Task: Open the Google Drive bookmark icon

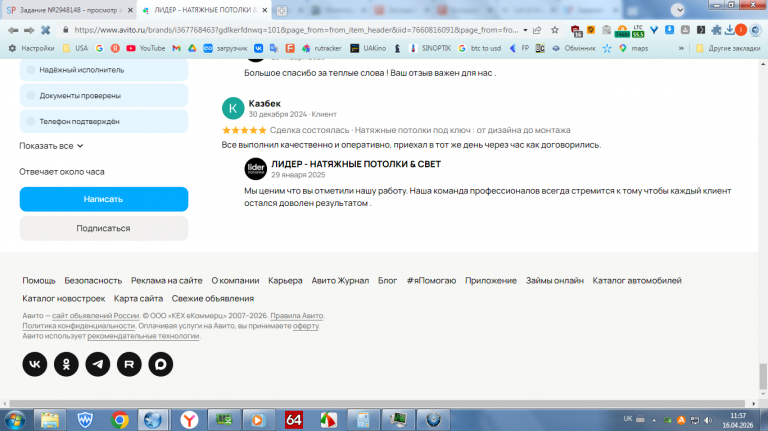Action: coord(192,48)
